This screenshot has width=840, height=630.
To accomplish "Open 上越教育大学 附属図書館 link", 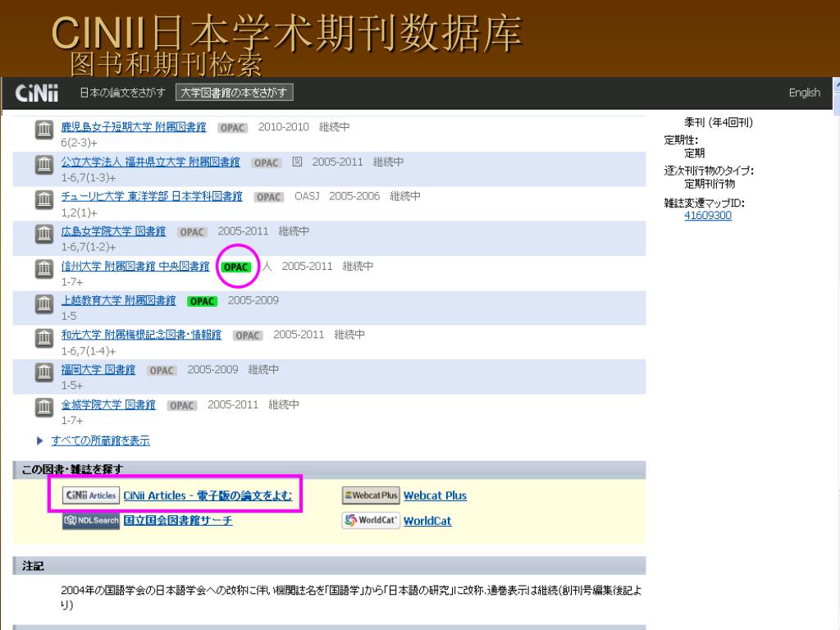I will tap(118, 300).
